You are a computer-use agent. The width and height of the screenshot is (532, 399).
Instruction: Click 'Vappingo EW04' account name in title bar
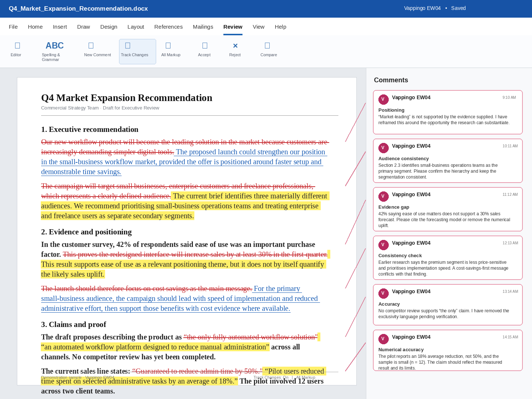423,8
